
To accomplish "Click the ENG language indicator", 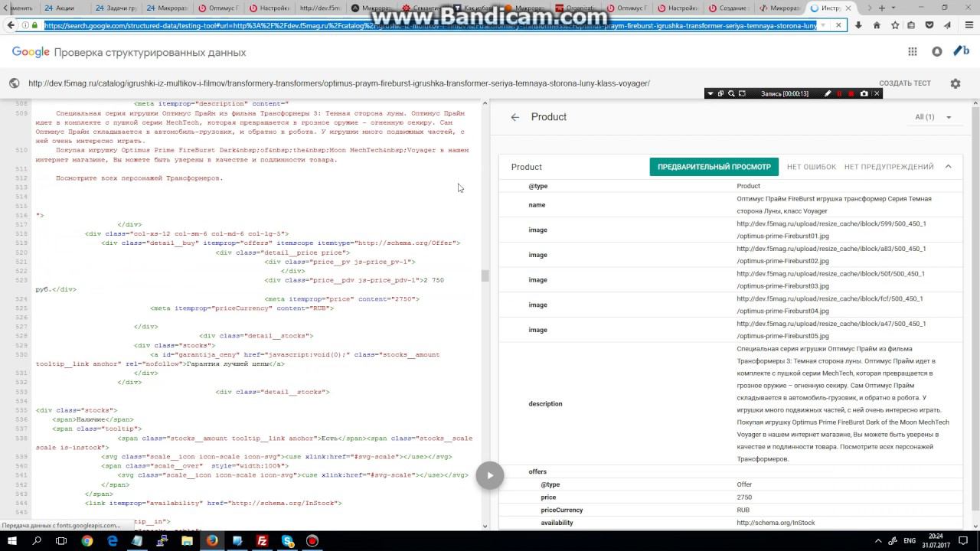I will (910, 541).
